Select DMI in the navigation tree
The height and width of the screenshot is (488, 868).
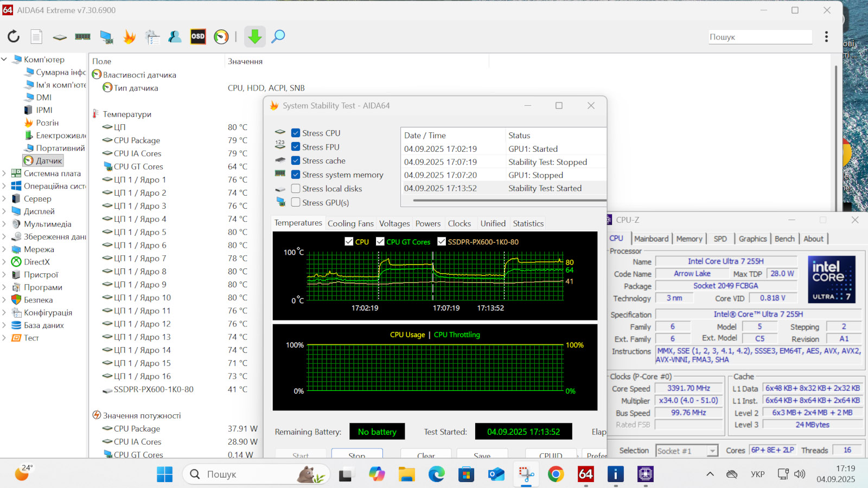[44, 97]
